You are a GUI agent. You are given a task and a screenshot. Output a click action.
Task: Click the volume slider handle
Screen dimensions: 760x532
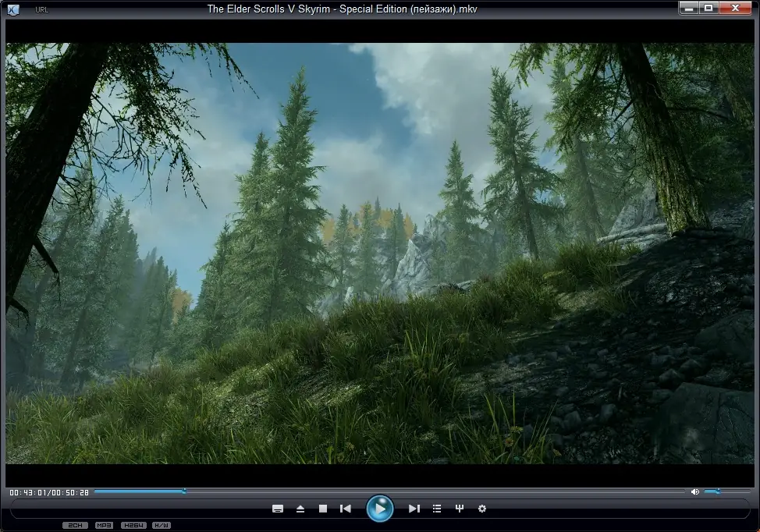pyautogui.click(x=718, y=491)
